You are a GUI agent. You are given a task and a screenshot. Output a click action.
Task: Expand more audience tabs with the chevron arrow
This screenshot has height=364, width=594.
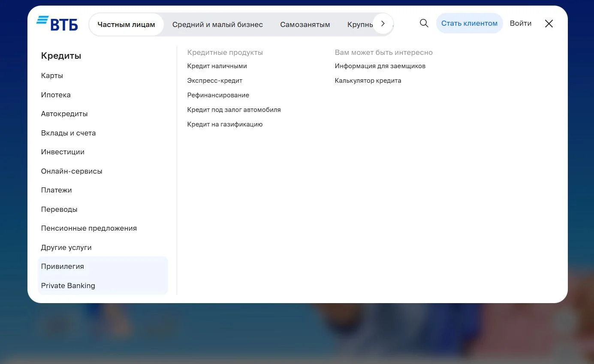pos(383,24)
